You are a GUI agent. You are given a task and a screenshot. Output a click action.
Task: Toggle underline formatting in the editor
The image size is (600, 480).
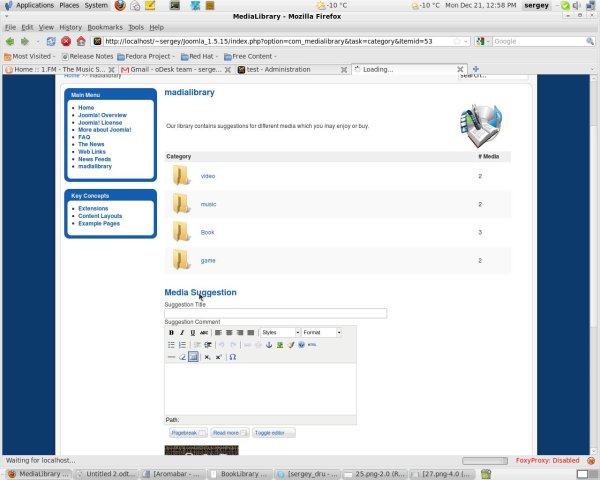click(x=192, y=333)
